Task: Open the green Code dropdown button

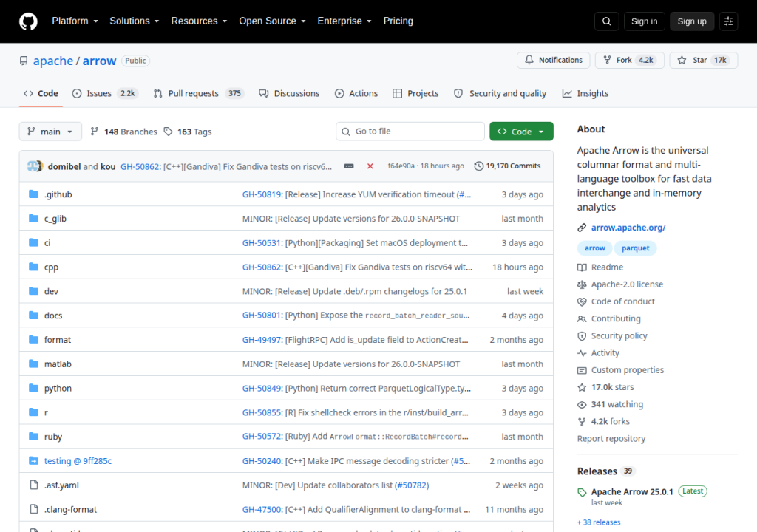Action: pos(521,132)
